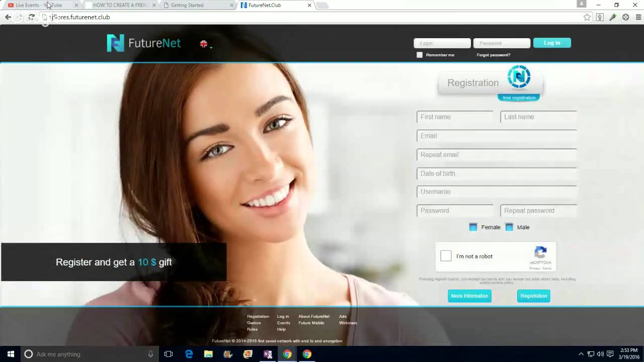The image size is (644, 362).
Task: Click the round extension icon beside Chrome menu
Action: 625,17
